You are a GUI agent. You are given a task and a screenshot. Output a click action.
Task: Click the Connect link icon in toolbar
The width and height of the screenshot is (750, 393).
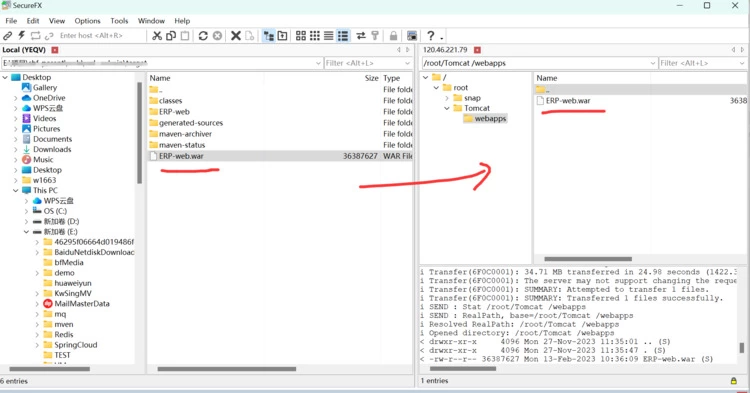click(8, 35)
